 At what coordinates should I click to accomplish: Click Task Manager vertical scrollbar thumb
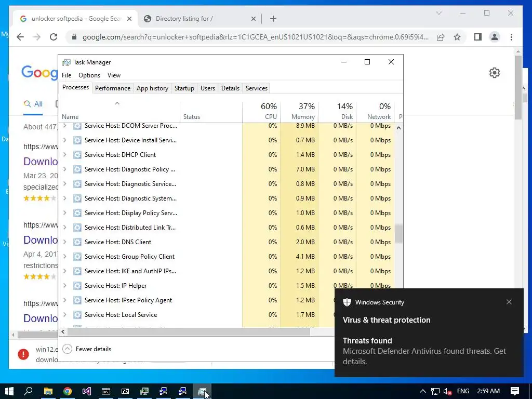coord(398,233)
